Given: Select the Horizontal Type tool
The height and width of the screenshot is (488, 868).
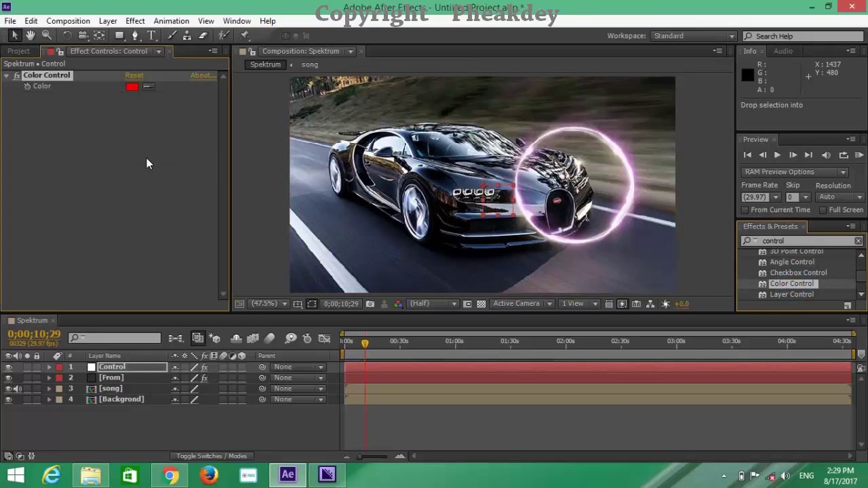Looking at the screenshot, I should (x=152, y=35).
